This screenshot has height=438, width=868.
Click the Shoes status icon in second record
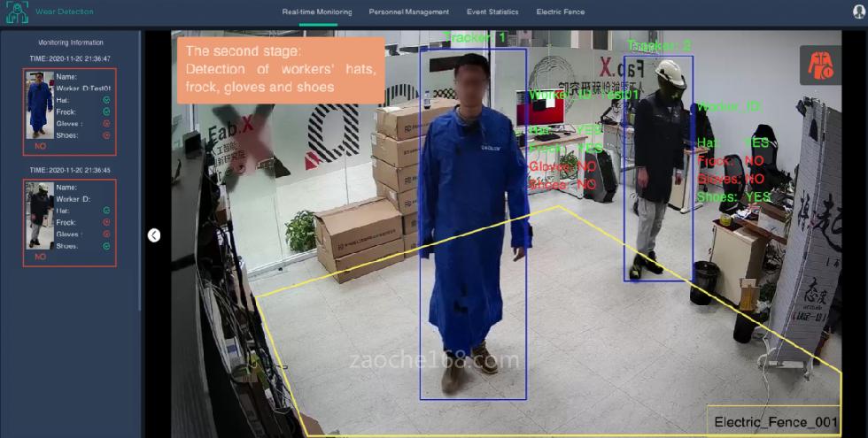(x=106, y=245)
